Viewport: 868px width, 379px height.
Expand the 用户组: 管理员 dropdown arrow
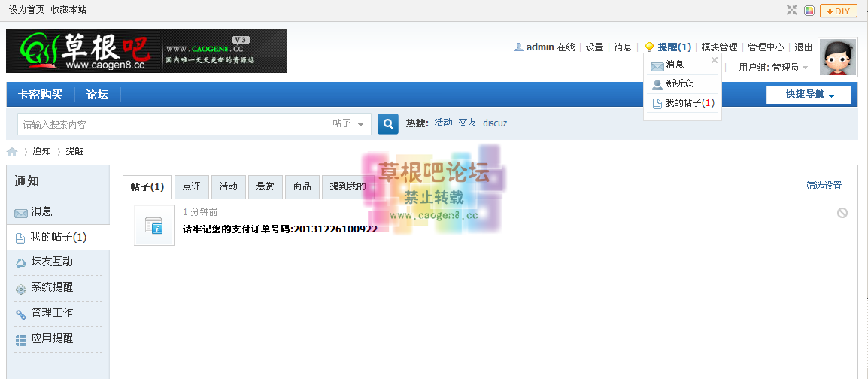(805, 68)
